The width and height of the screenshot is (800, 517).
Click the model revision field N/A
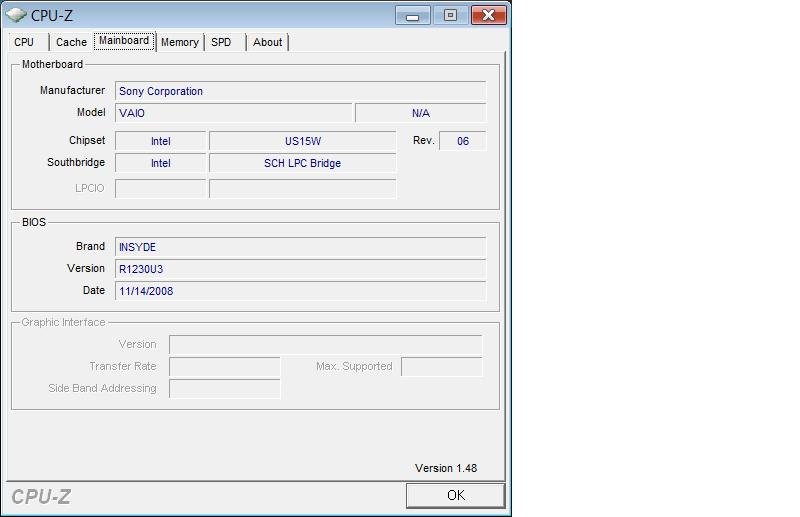pyautogui.click(x=420, y=113)
